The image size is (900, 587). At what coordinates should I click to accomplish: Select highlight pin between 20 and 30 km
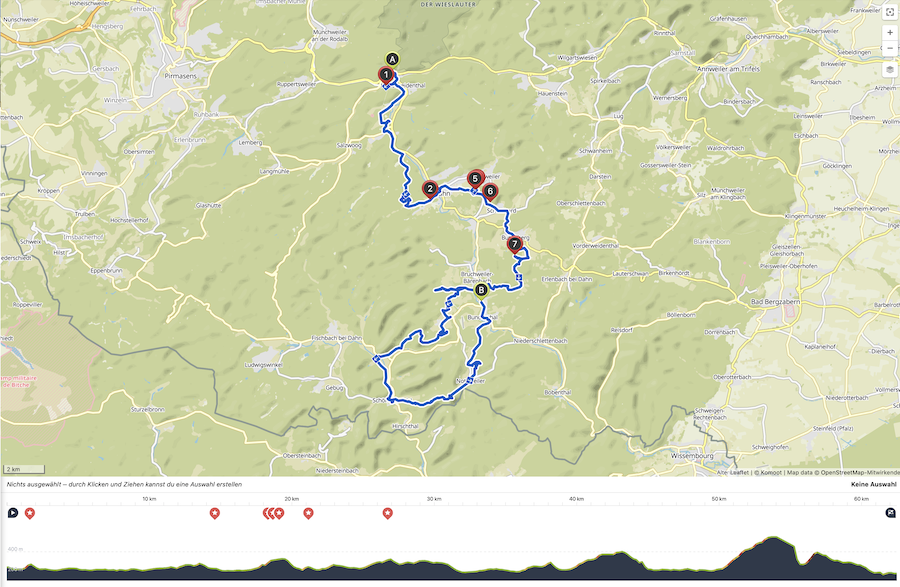(387, 513)
